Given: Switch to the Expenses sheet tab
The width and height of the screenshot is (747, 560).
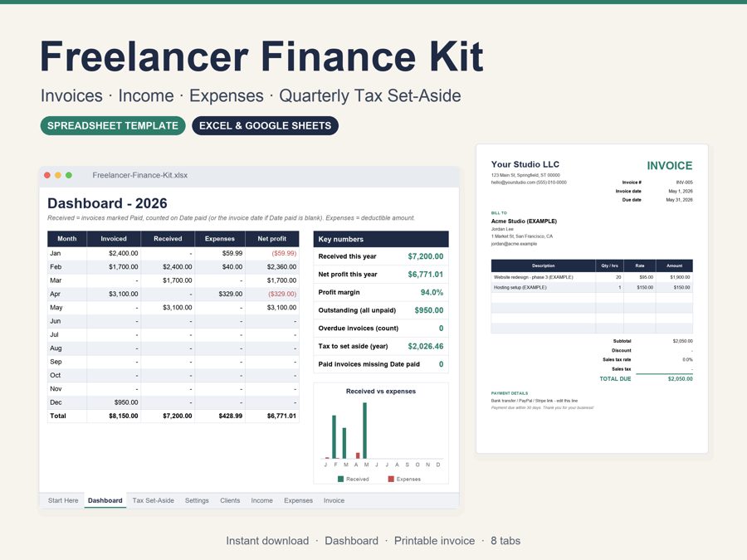Looking at the screenshot, I should tap(298, 500).
